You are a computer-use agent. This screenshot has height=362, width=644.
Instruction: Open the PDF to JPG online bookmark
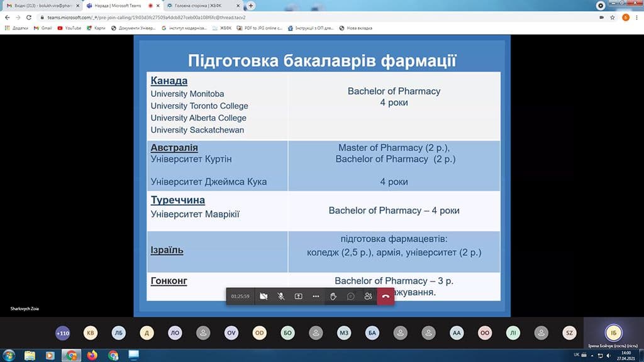coord(259,28)
